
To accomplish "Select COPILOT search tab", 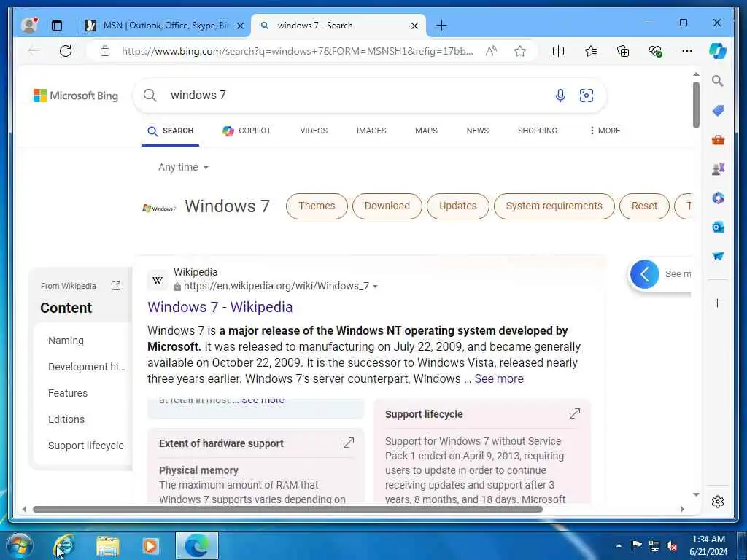I will point(247,131).
